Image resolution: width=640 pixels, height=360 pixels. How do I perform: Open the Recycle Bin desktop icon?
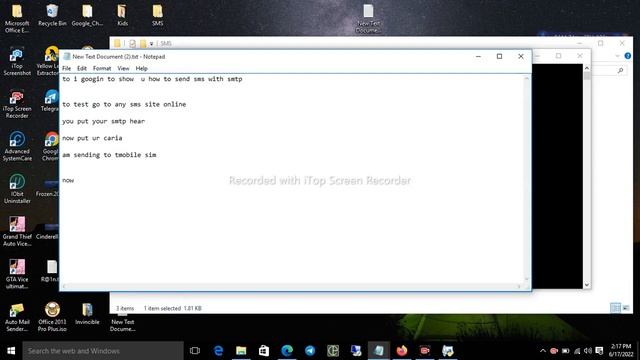point(52,16)
